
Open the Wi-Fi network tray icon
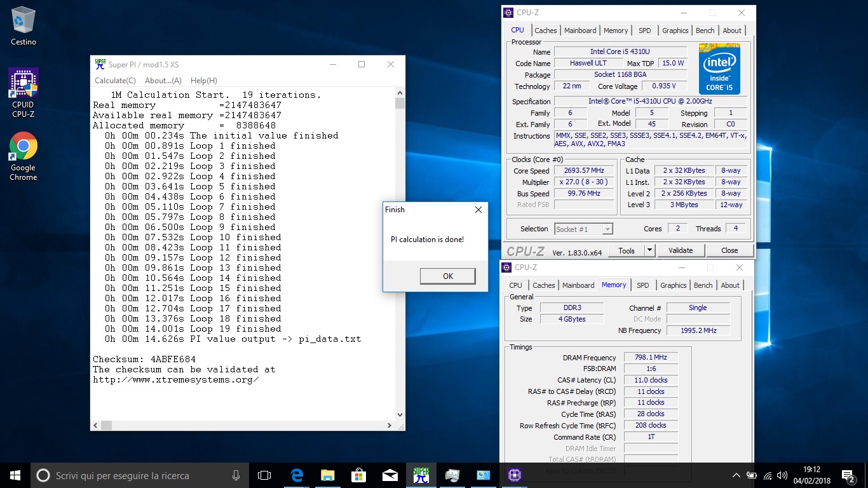click(768, 475)
